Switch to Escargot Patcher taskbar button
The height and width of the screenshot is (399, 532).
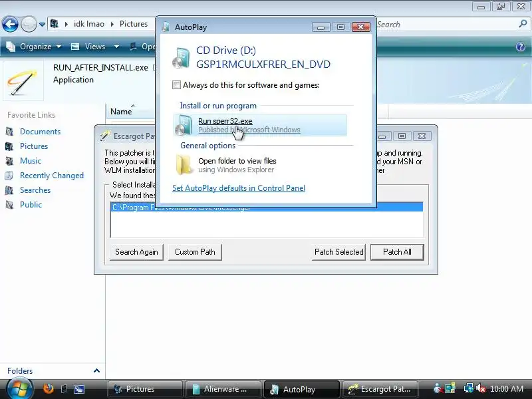tap(380, 389)
